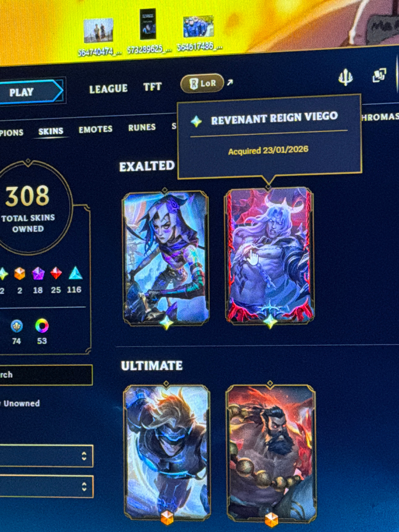Open the clash trident icon in top bar
399x532 pixels.
click(x=345, y=77)
